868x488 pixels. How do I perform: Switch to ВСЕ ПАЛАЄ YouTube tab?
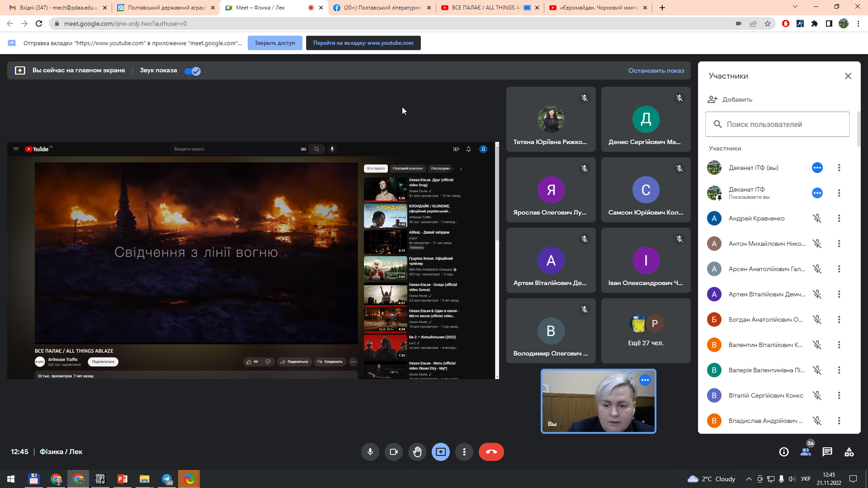491,8
